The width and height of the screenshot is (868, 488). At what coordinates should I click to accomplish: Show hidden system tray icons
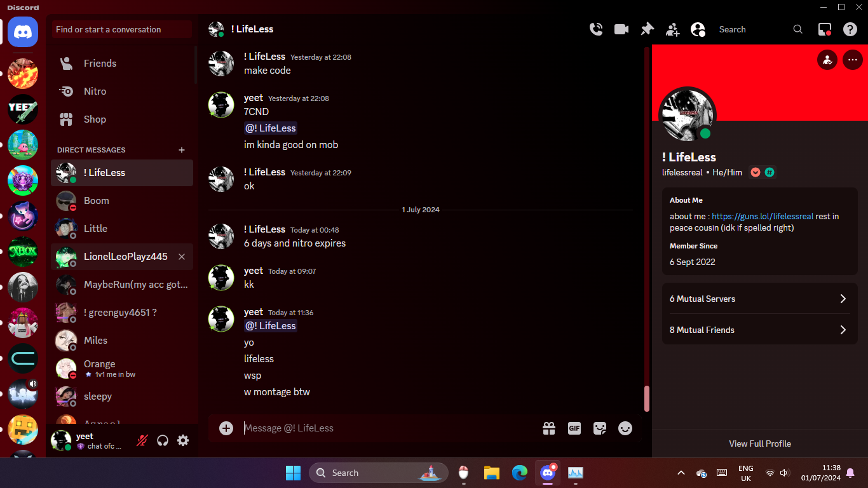click(x=681, y=473)
